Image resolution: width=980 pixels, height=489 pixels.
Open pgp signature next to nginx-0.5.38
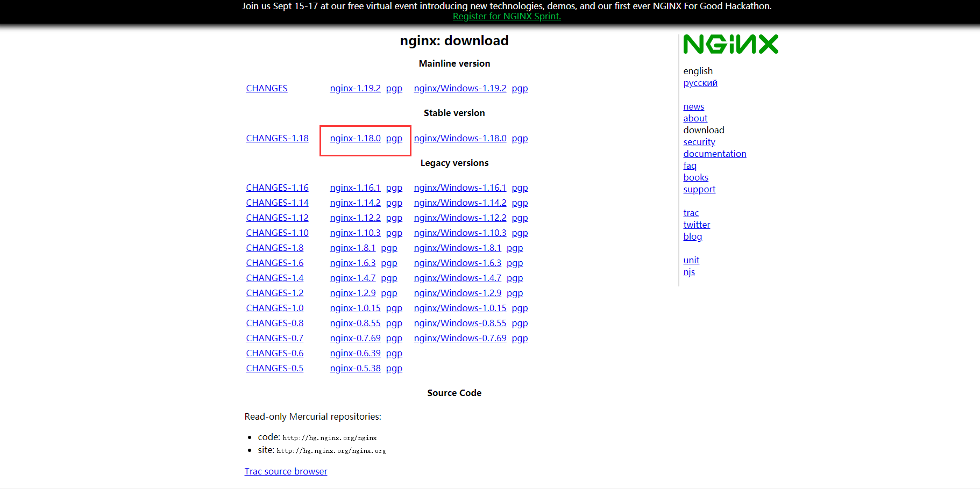point(394,368)
